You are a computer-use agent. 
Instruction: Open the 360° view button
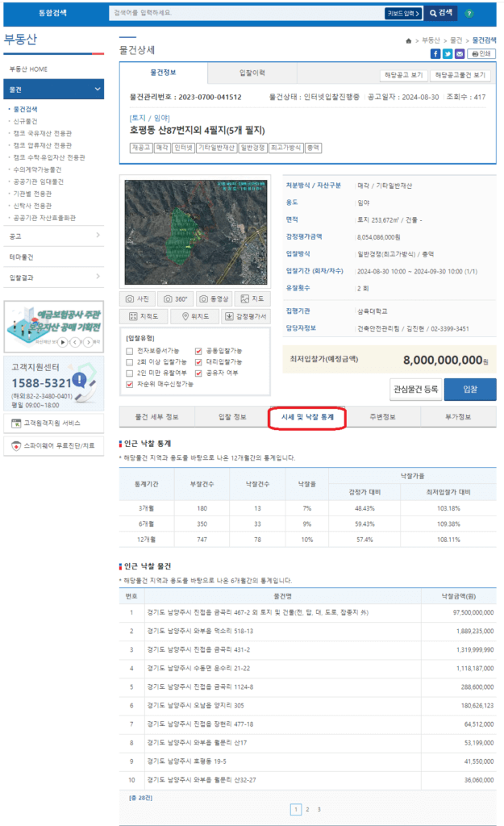click(x=175, y=298)
